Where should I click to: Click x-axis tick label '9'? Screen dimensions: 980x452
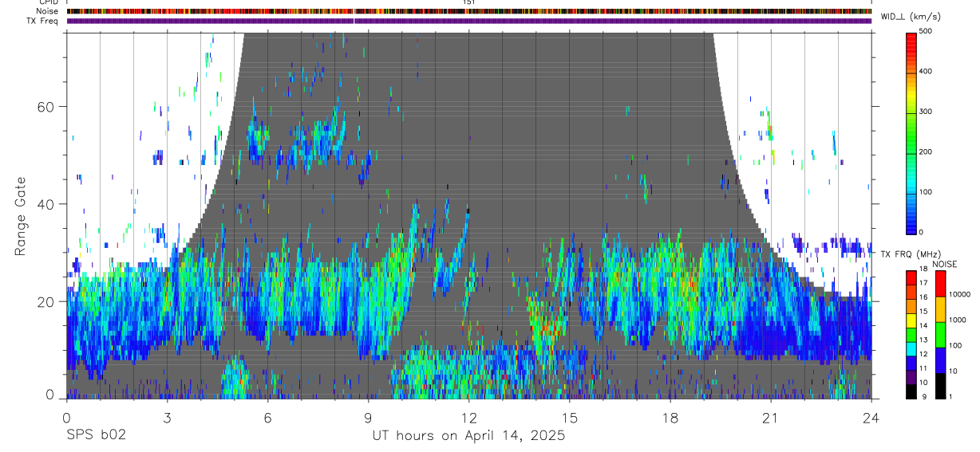(x=368, y=418)
